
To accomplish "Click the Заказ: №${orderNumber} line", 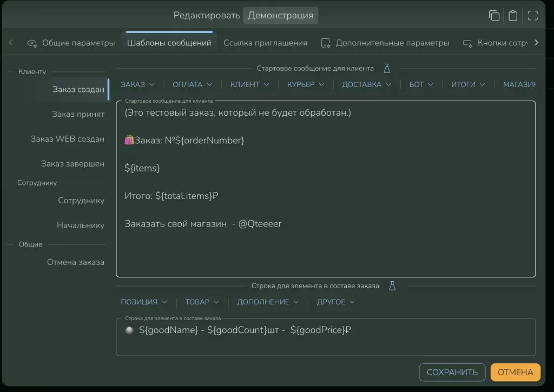I will 184,141.
